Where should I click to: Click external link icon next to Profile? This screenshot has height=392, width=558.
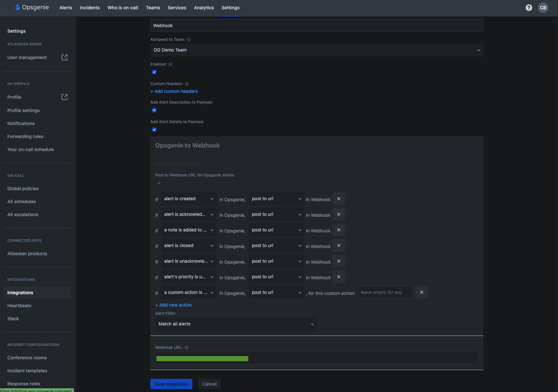click(x=64, y=97)
